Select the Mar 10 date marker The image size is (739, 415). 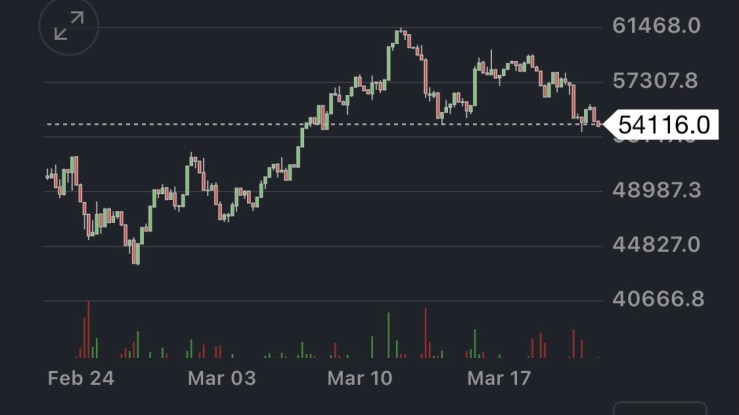pos(363,379)
